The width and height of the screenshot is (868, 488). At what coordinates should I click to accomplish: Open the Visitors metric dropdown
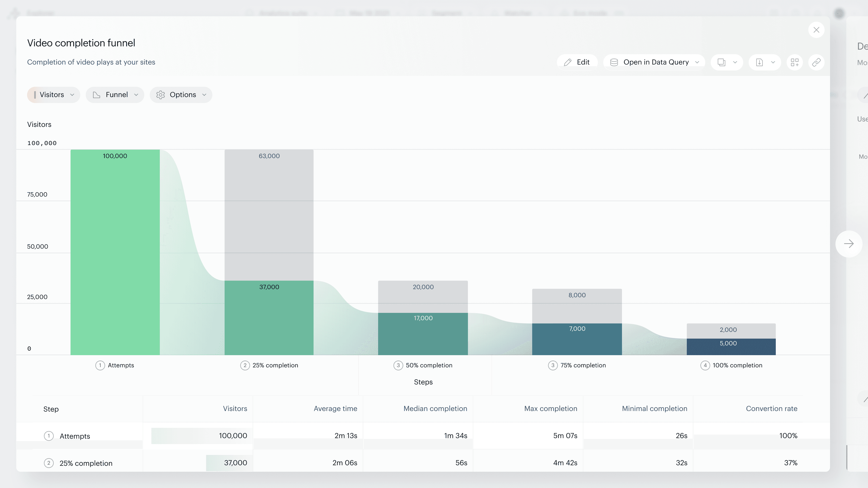tap(54, 95)
